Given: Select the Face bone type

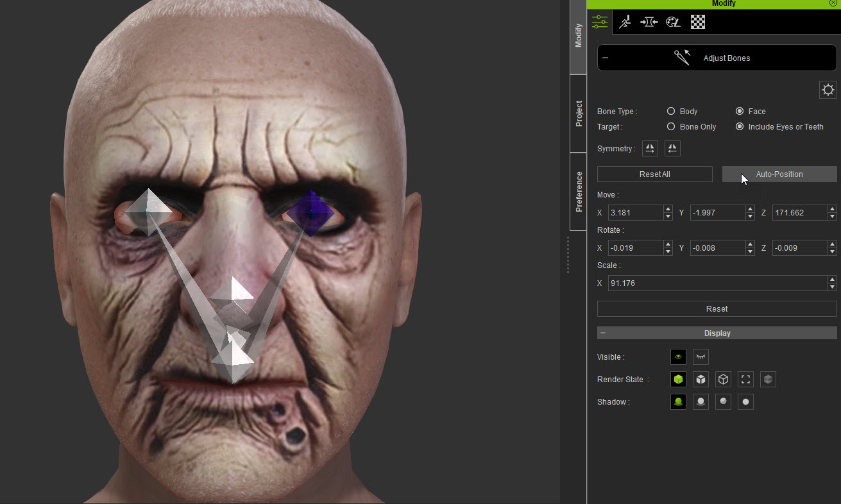Looking at the screenshot, I should (x=740, y=111).
